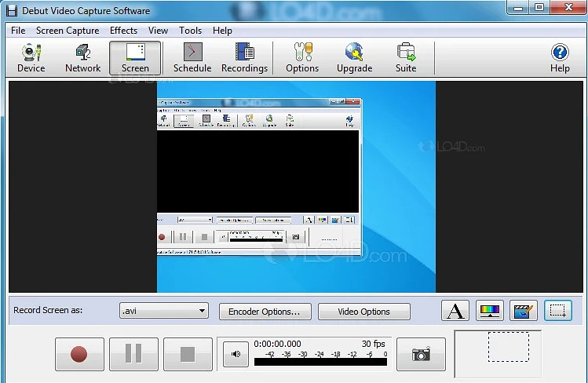Open the Help menu
The height and width of the screenshot is (383, 588).
pyautogui.click(x=222, y=31)
